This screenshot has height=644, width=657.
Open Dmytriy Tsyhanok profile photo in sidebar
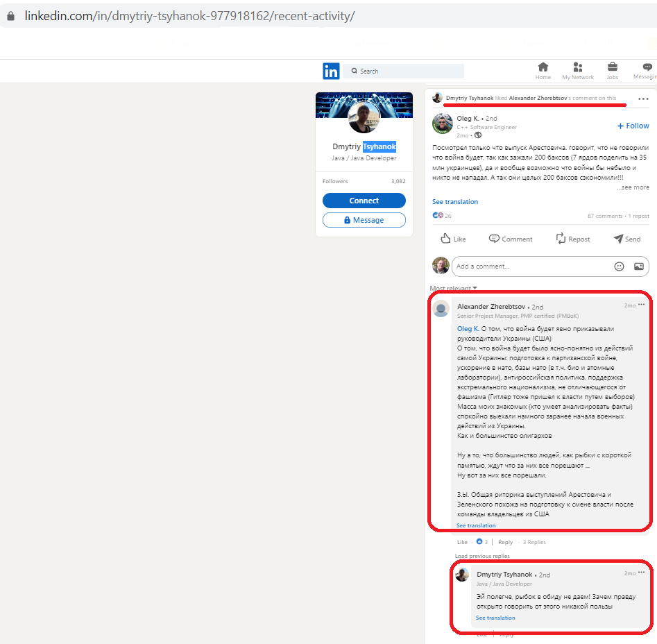(364, 117)
